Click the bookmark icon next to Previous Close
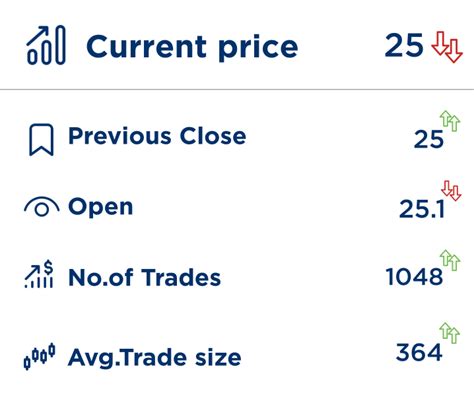Screen dimensions: 474x414 pyautogui.click(x=41, y=140)
